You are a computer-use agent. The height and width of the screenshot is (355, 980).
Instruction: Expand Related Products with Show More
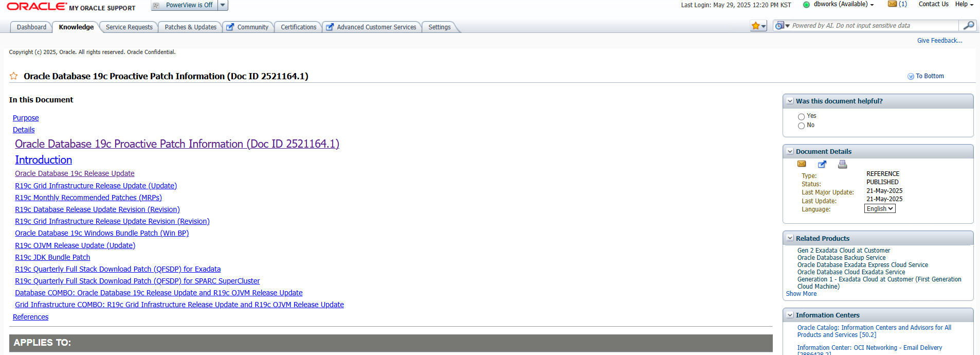coord(801,294)
